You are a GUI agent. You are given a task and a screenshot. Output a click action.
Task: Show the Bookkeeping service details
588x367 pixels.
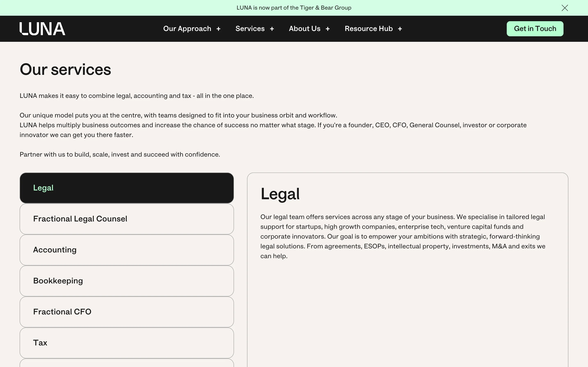click(x=127, y=281)
